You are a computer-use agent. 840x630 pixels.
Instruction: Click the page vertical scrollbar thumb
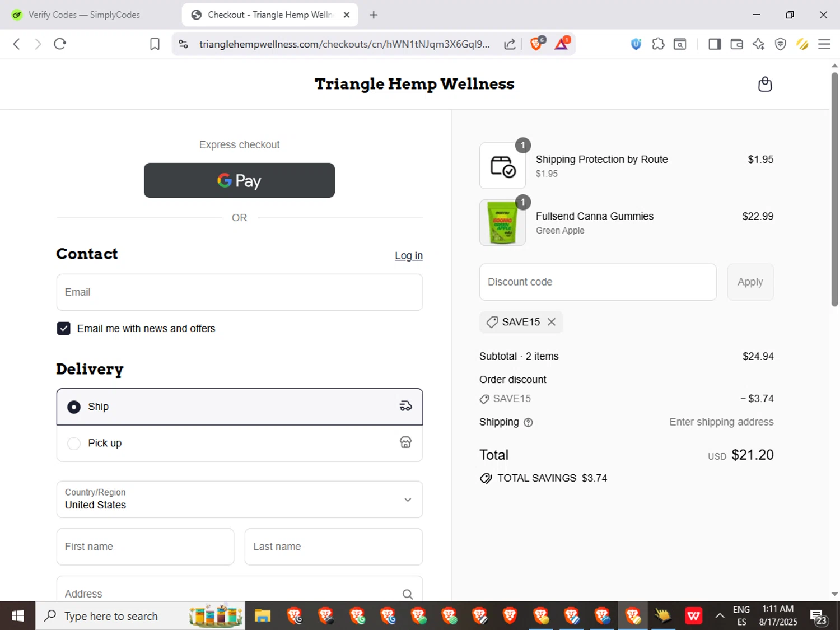pos(834,189)
